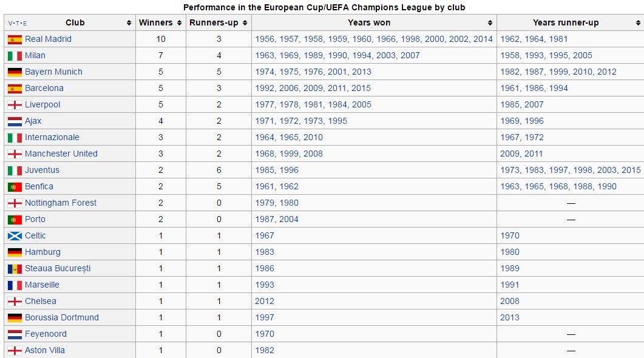
Task: Click the Dutch flag next to Ajax
Action: coord(15,121)
